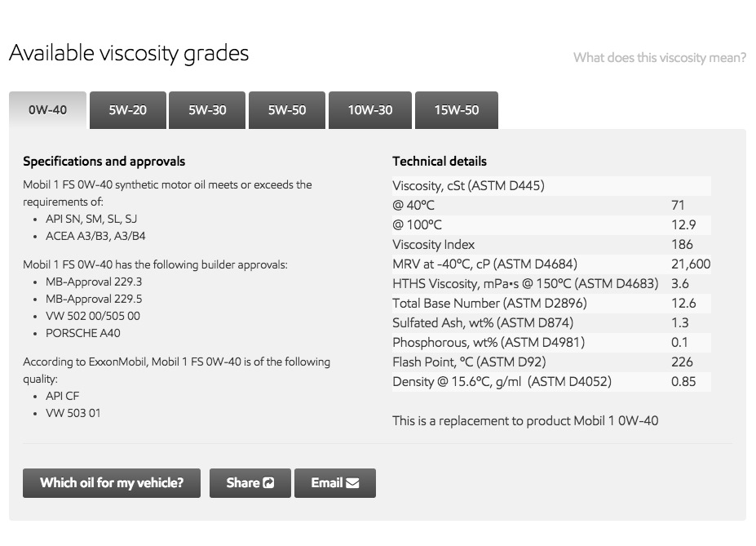Switch to the 10W-30 tab
The image size is (756, 546).
(x=370, y=110)
